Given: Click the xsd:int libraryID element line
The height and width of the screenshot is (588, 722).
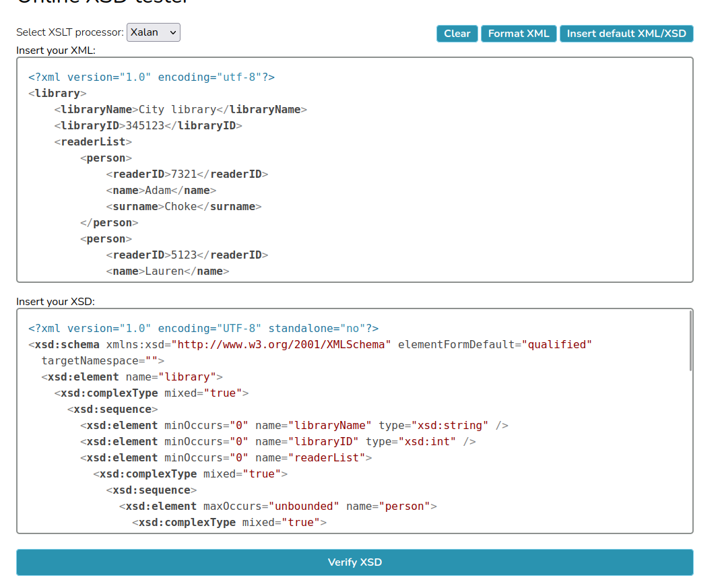Looking at the screenshot, I should click(277, 442).
